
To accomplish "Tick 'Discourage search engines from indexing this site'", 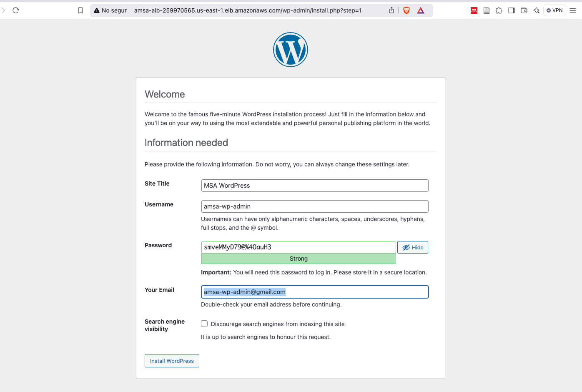I will point(204,324).
